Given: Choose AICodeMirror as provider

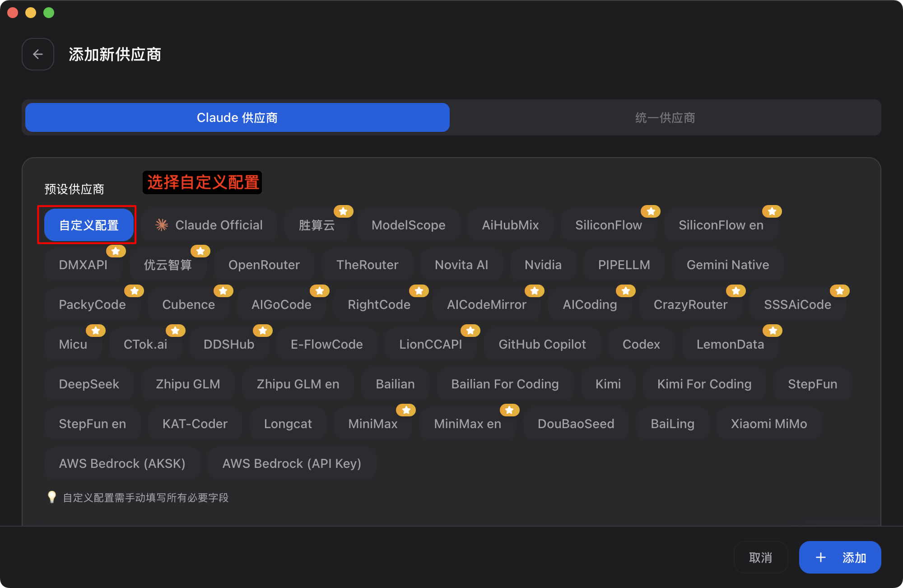Looking at the screenshot, I should click(487, 304).
